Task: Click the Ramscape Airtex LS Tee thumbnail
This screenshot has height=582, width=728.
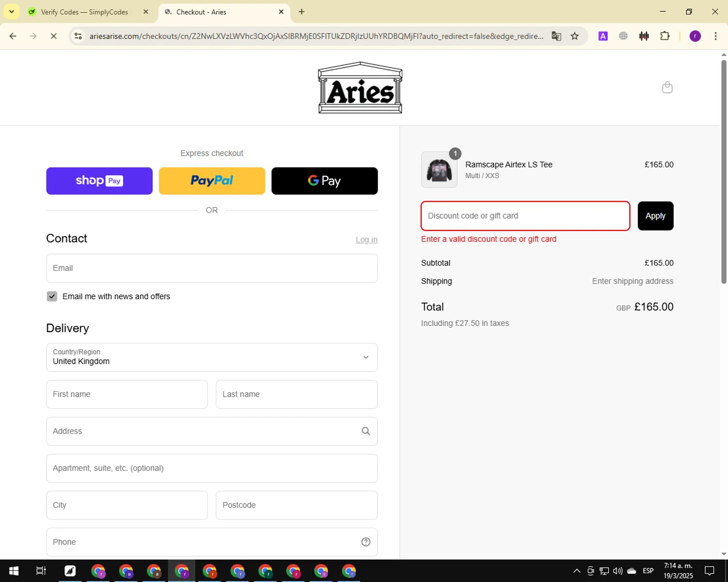Action: (439, 170)
